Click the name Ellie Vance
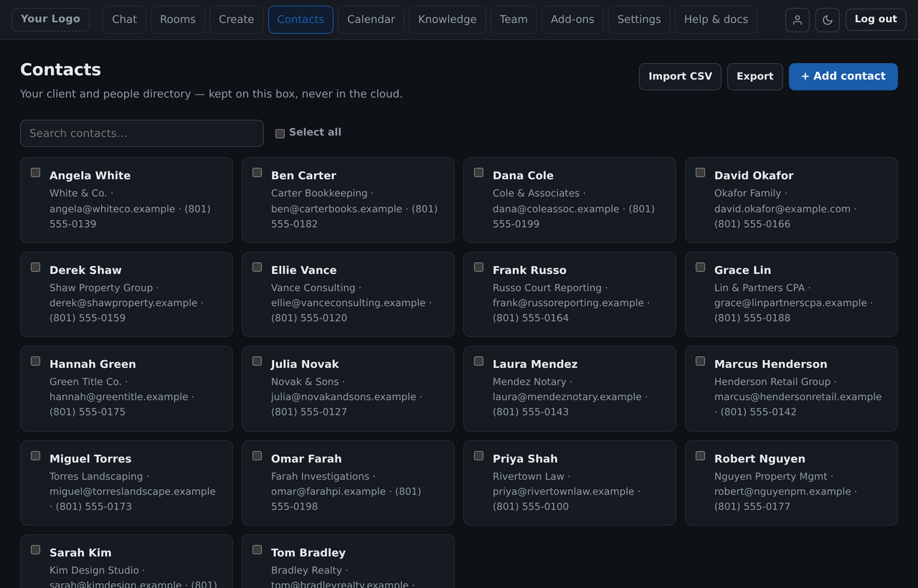The image size is (918, 588). (303, 270)
